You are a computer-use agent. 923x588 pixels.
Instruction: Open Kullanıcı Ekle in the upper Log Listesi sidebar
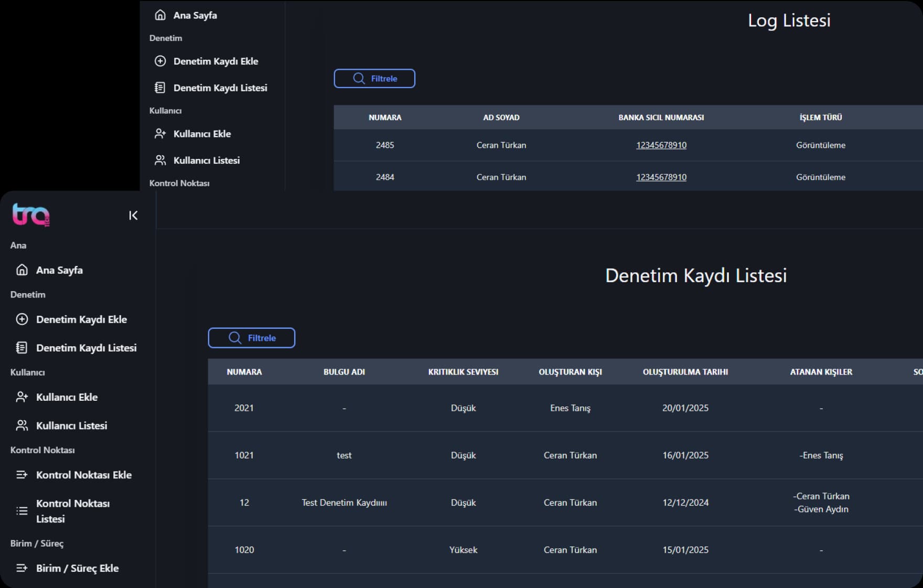[202, 134]
